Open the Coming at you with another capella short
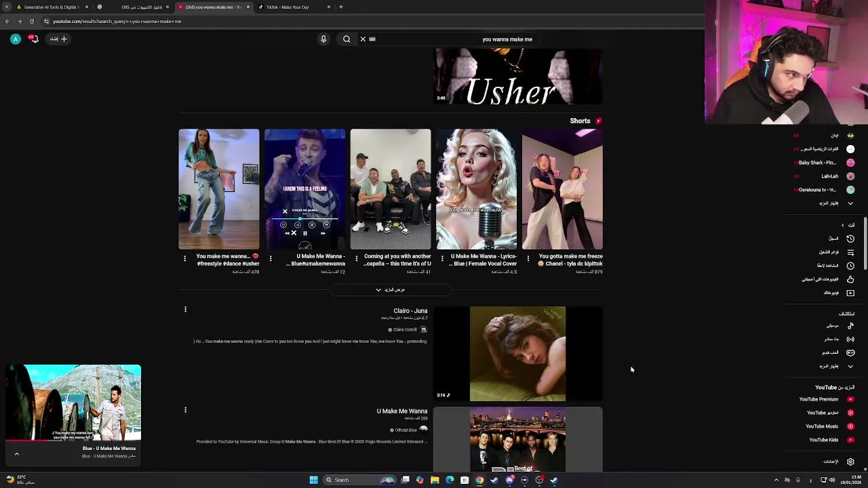 391,189
